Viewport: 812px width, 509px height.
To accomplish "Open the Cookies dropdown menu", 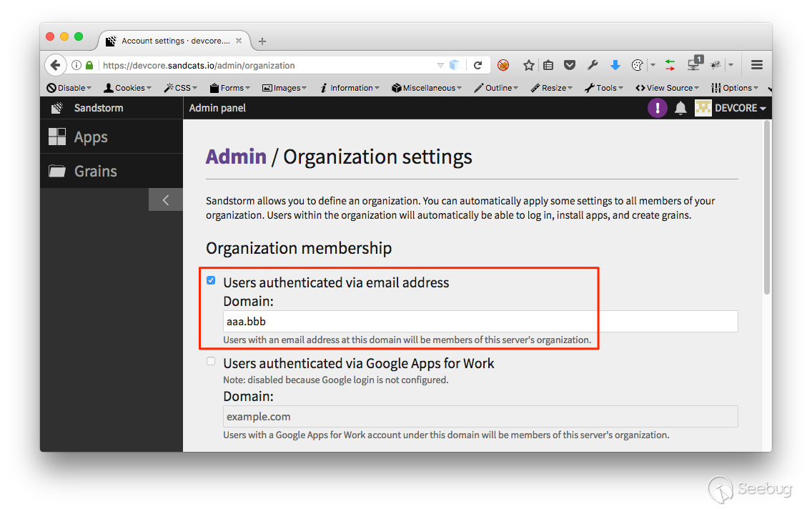I will (x=127, y=88).
